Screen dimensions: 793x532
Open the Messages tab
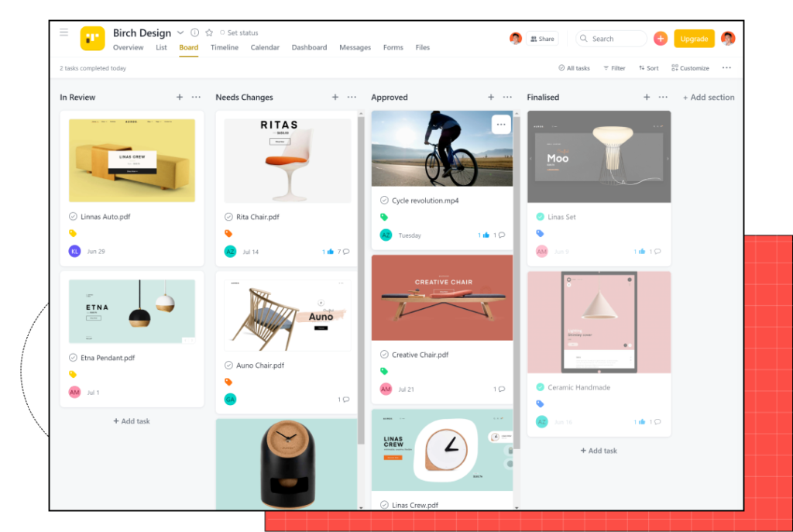355,46
